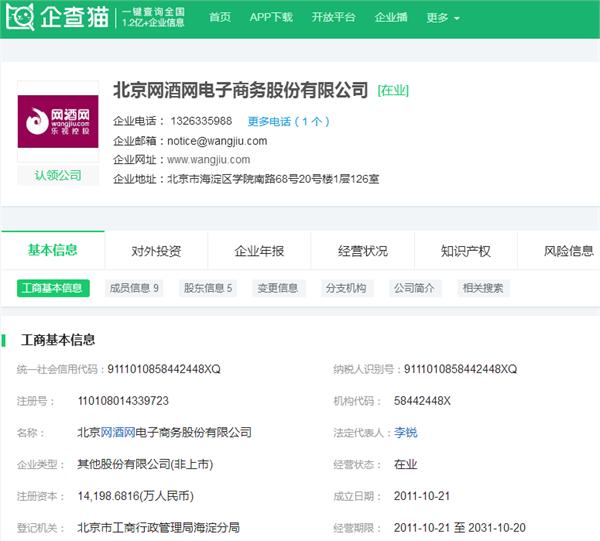Screen dimensions: 600x541
Task: Switch to the 基本信息 tab
Action: pyautogui.click(x=52, y=251)
